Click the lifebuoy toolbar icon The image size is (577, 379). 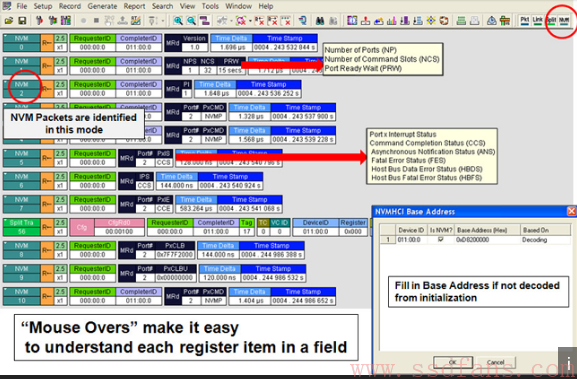[x=444, y=20]
